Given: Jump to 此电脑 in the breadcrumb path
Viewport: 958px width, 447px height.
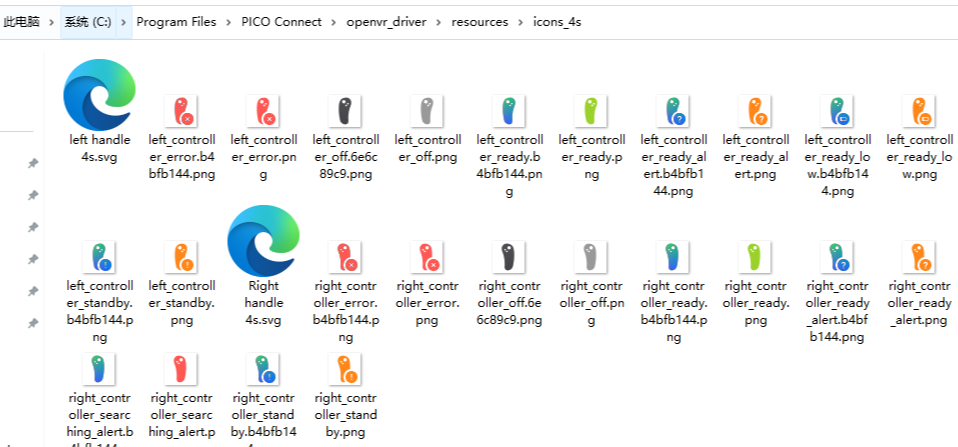Looking at the screenshot, I should click(20, 22).
